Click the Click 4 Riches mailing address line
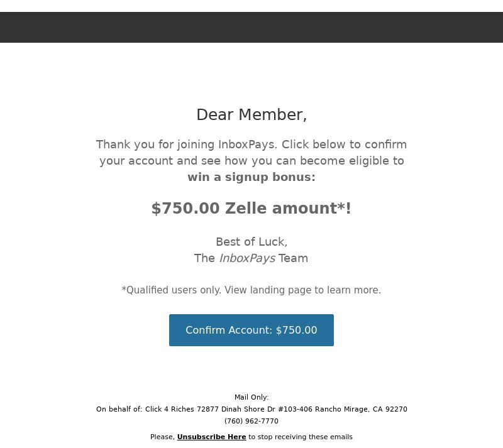The width and height of the screenshot is (503, 448). click(251, 409)
